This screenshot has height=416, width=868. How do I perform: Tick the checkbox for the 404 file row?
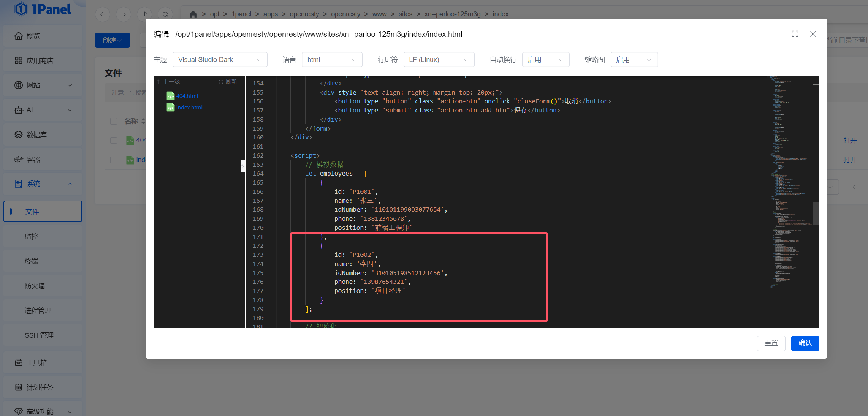[x=113, y=140]
